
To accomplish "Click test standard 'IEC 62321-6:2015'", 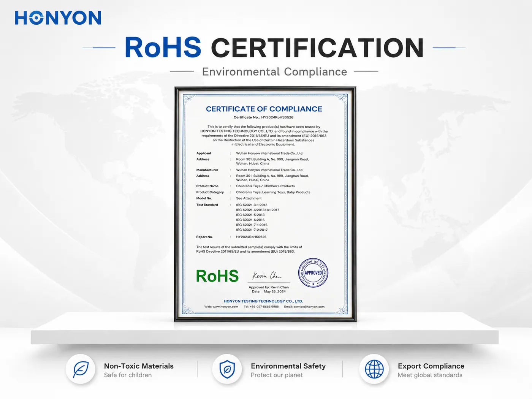I will 250,220.
